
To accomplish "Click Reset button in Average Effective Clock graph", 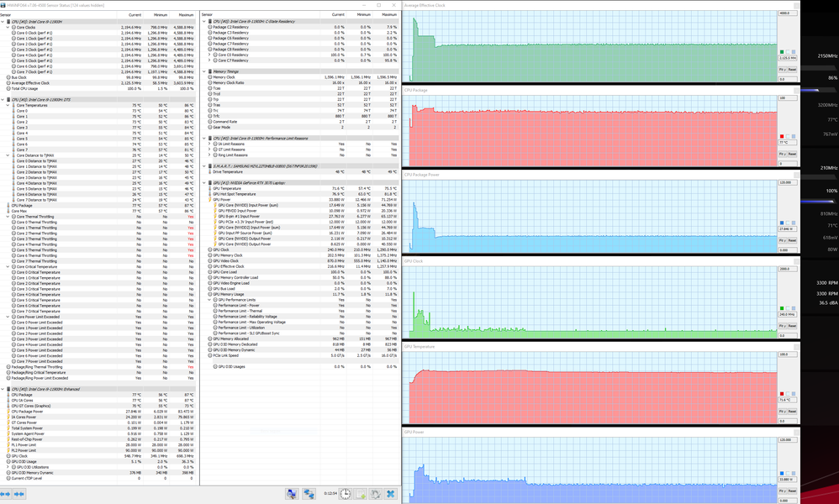I will point(792,70).
